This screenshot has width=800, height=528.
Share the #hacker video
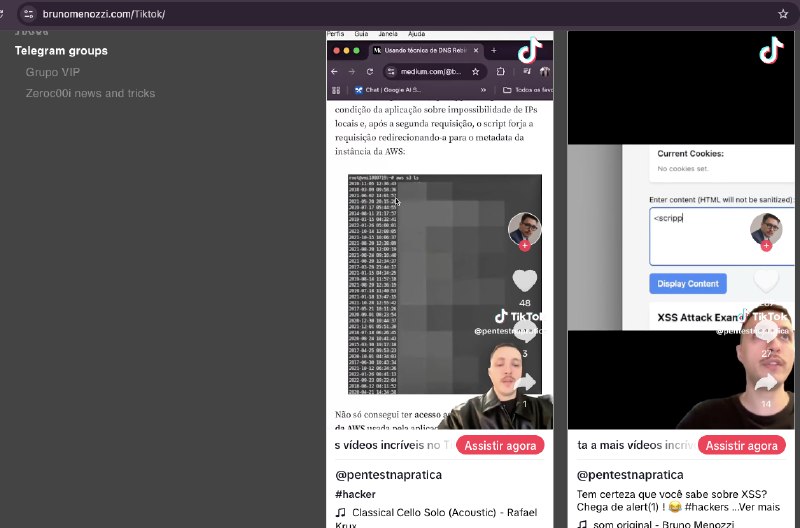[524, 383]
